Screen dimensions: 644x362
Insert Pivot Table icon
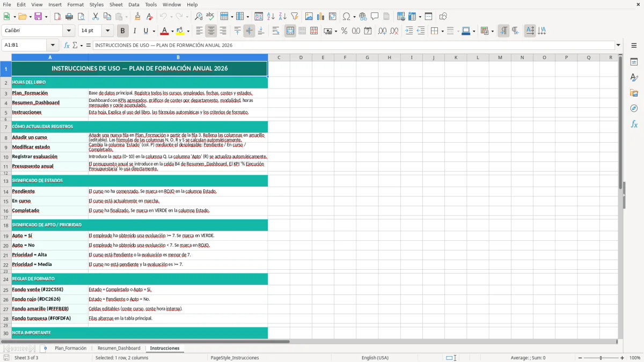pos(333,17)
